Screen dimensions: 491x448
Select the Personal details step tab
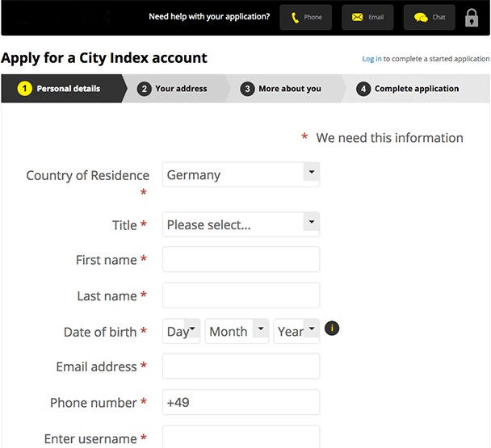click(x=62, y=89)
